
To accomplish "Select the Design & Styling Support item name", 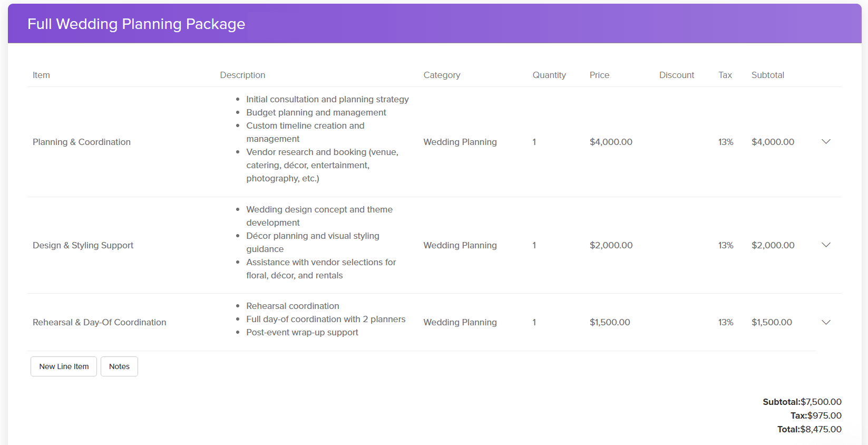I will coord(83,245).
